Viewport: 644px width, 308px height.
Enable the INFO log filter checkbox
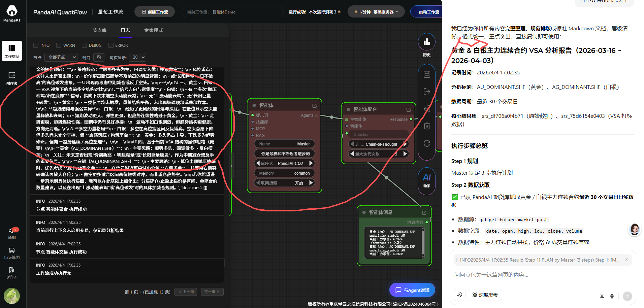(36, 45)
